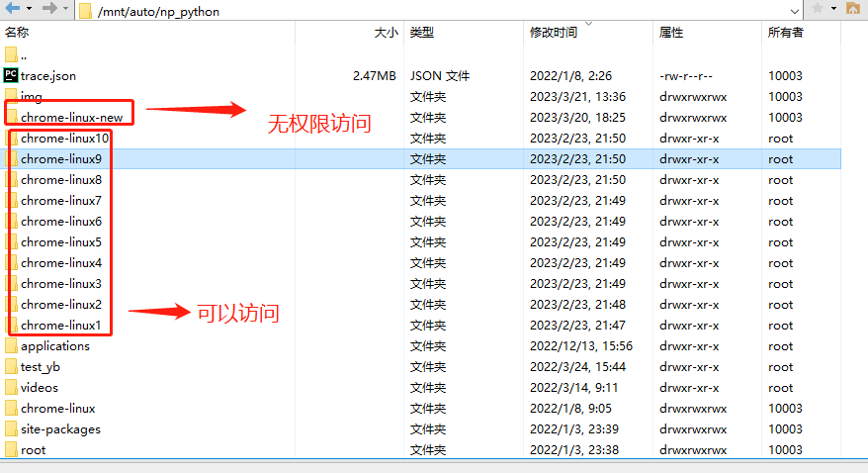Viewport: 868px width, 473px height.
Task: Click the root folder icon
Action: [x=11, y=449]
